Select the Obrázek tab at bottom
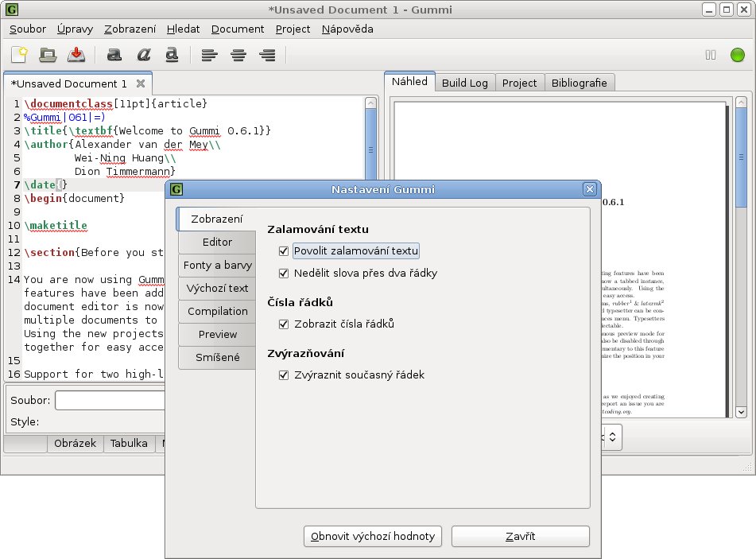The width and height of the screenshot is (756, 559). [76, 443]
